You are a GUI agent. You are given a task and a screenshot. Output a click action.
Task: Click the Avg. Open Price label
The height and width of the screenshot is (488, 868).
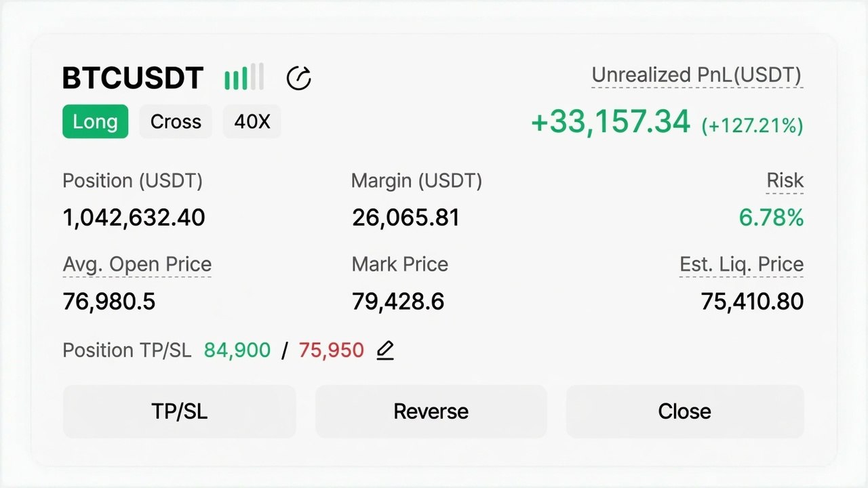coord(137,264)
